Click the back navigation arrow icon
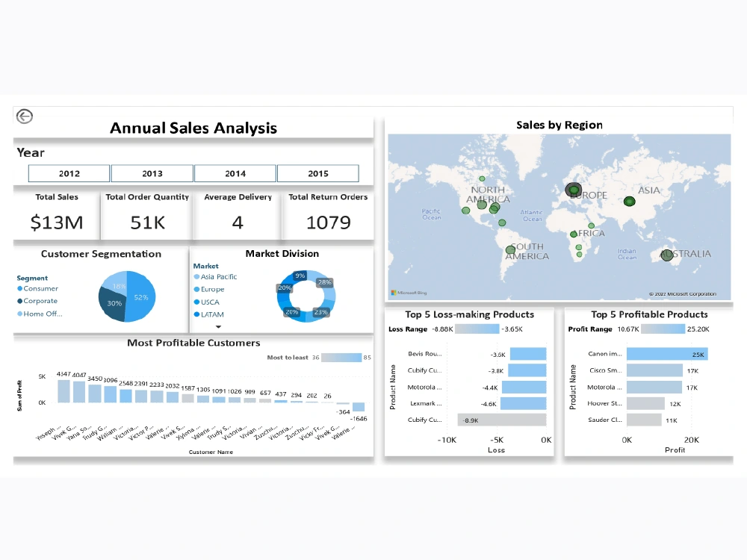Screen dimensions: 747x560 [x=23, y=116]
